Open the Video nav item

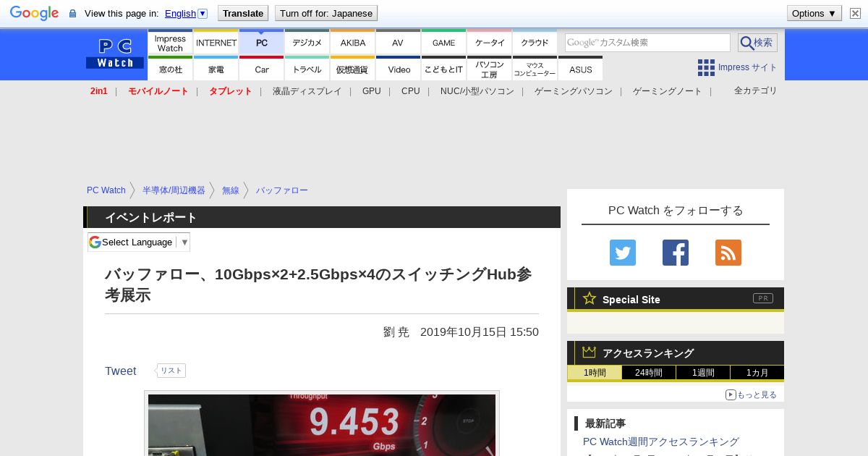click(x=399, y=69)
